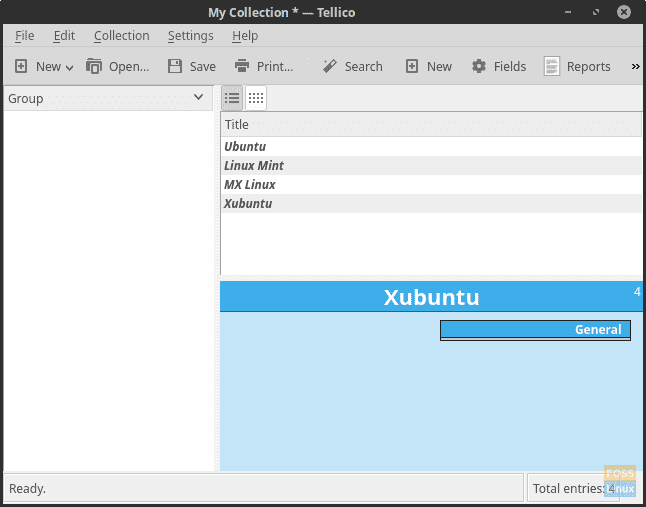
Task: Select the Ubuntu entry
Action: point(431,147)
